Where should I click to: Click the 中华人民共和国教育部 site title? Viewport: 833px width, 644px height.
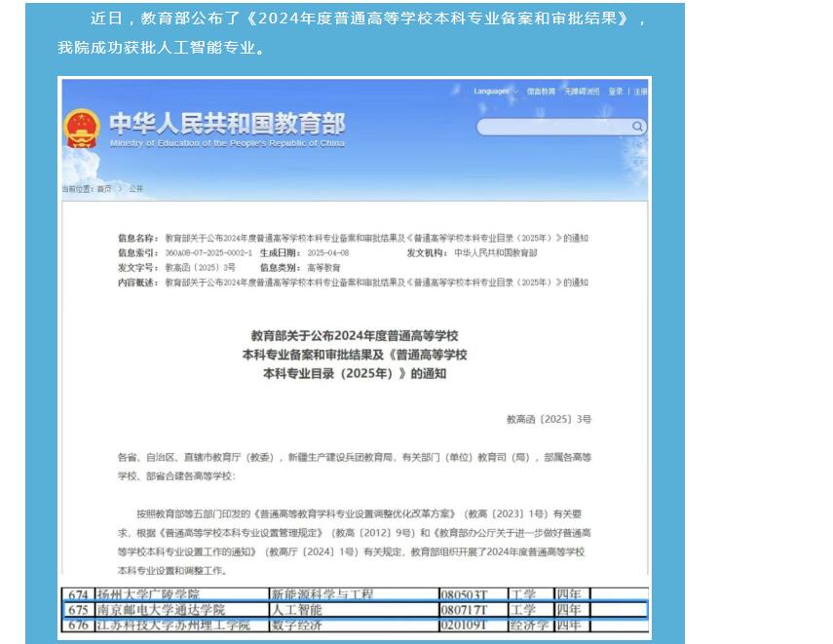coord(227,124)
